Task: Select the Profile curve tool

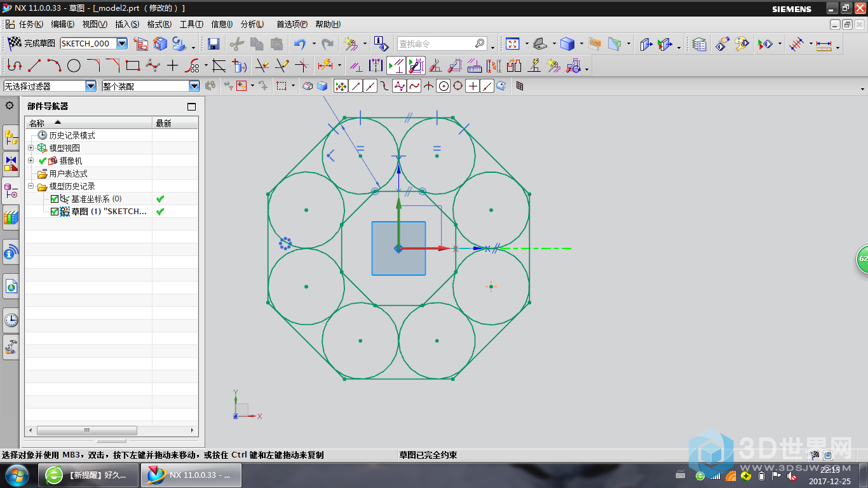Action: pos(14,65)
